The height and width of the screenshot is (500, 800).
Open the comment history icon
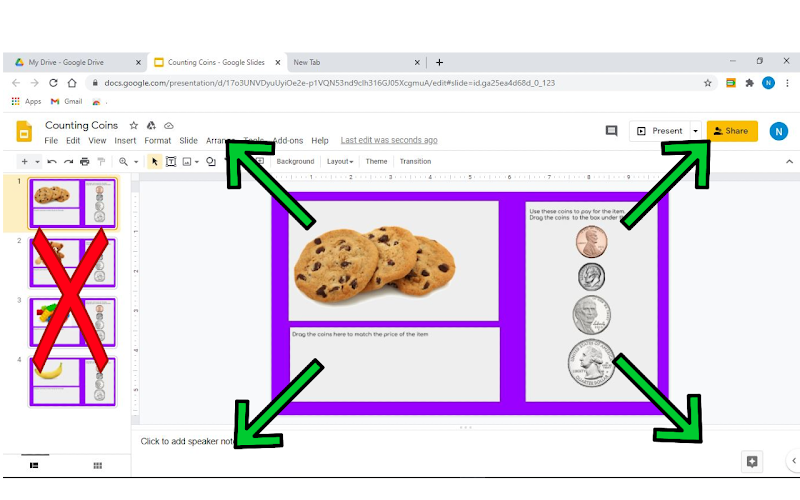[x=611, y=131]
